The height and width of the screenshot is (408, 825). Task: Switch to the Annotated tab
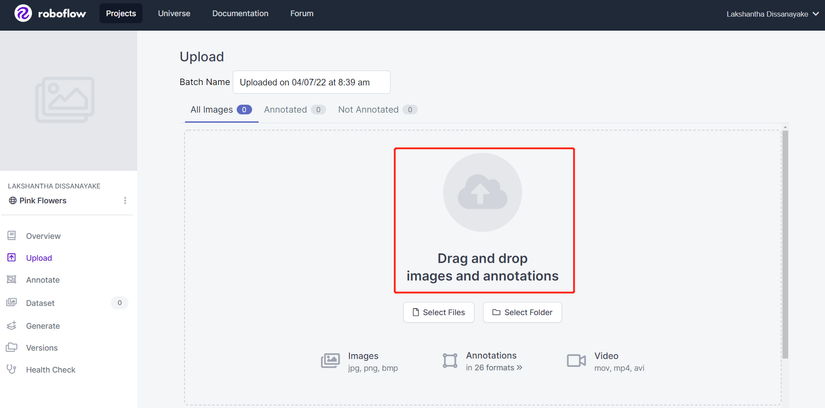[x=295, y=110]
